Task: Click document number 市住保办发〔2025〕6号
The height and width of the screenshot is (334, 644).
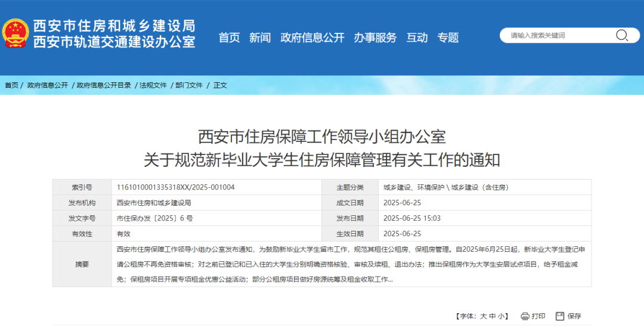Action: tap(154, 218)
